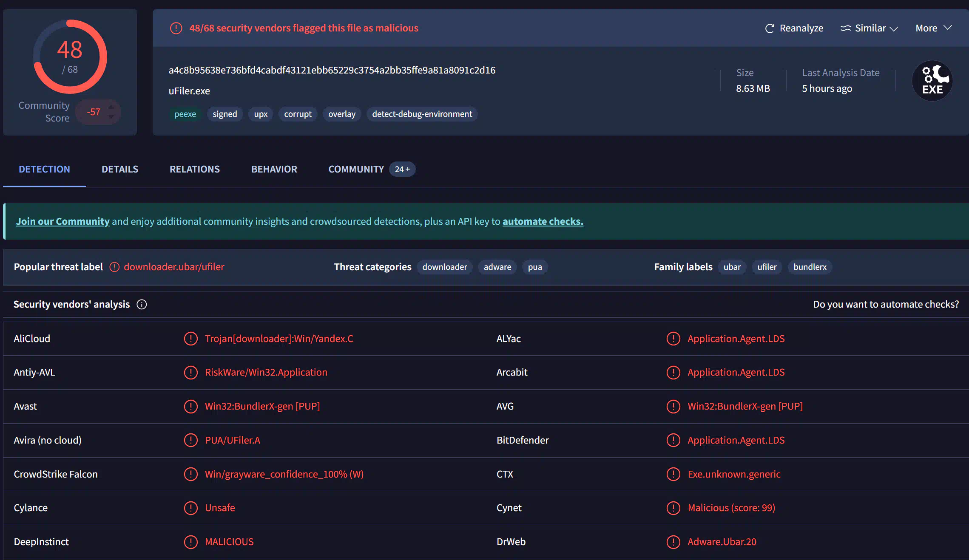Go to the COMMUNITY tab
The width and height of the screenshot is (969, 560).
pos(356,169)
